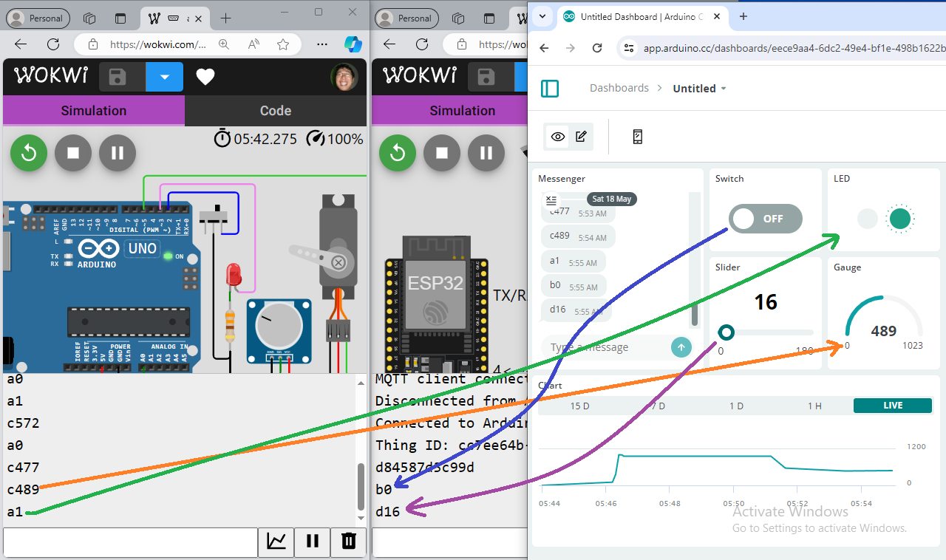Open the serial plotter chart icon
Image resolution: width=946 pixels, height=560 pixels.
(276, 542)
